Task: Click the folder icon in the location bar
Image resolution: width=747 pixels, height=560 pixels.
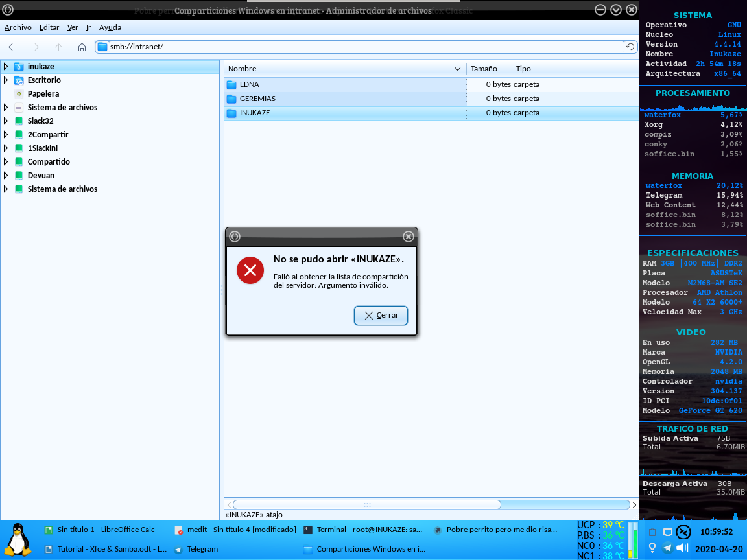Action: [102, 47]
